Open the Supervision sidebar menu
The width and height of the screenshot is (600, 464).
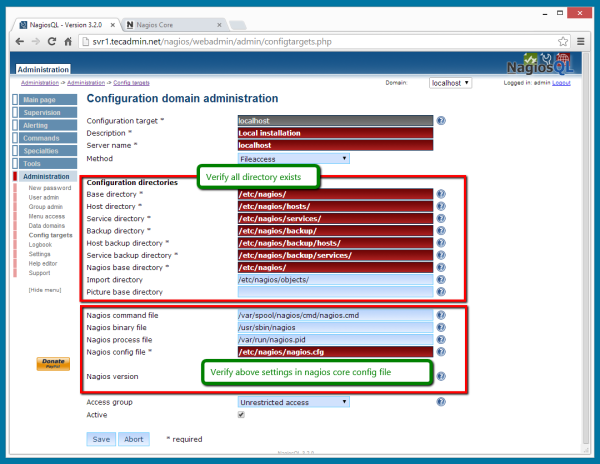pos(44,113)
